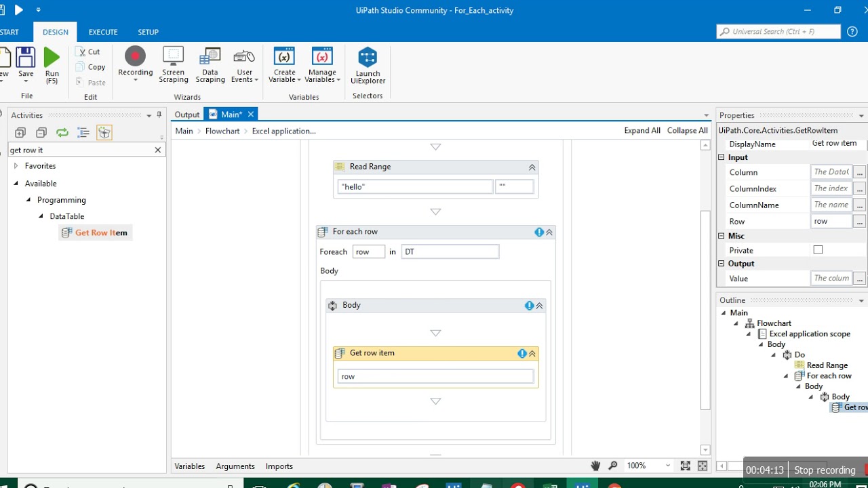
Task: Toggle the overview icon in the designer
Action: [703, 466]
